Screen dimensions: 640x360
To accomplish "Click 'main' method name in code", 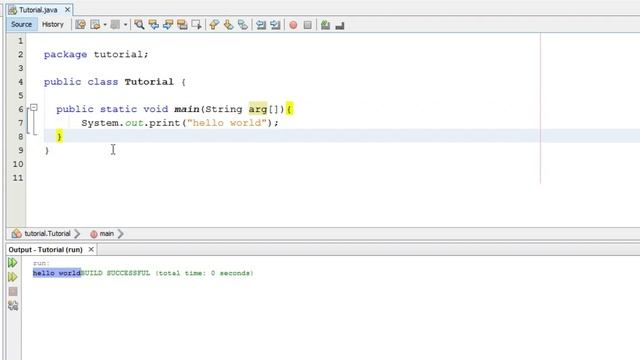I will [187, 109].
